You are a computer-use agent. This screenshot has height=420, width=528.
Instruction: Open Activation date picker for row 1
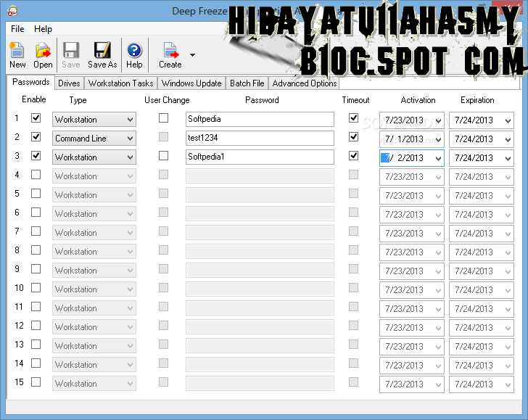(x=438, y=120)
